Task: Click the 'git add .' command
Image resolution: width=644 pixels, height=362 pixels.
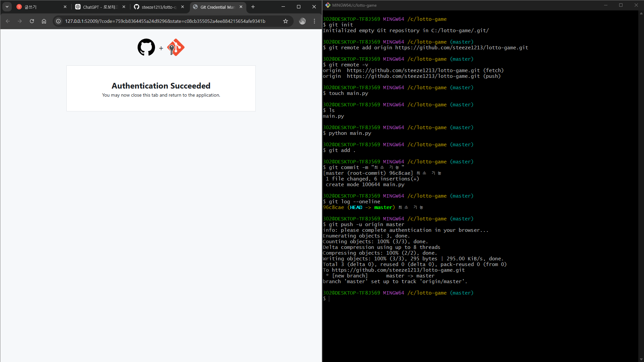Action: coord(339,150)
